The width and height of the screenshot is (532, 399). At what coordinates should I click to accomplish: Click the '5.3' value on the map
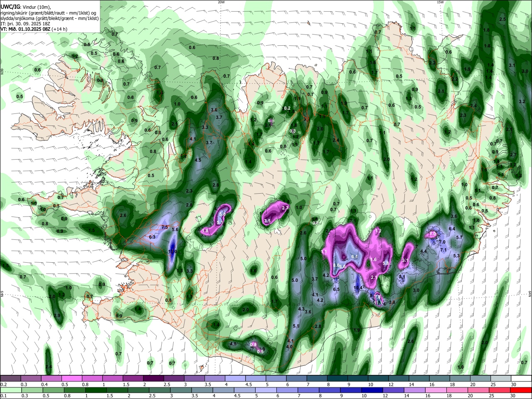(x=456, y=256)
